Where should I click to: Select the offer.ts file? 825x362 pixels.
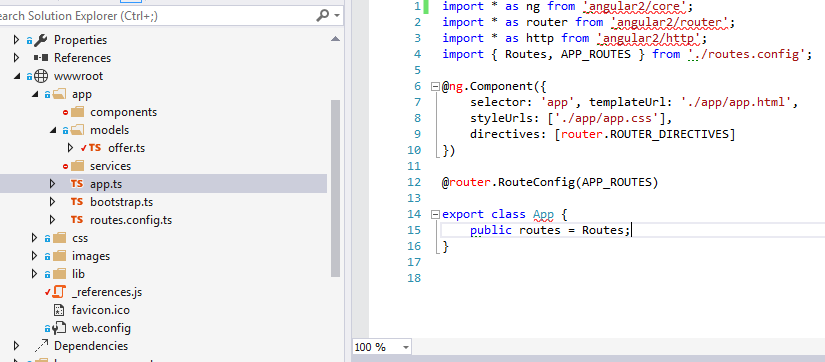[126, 148]
